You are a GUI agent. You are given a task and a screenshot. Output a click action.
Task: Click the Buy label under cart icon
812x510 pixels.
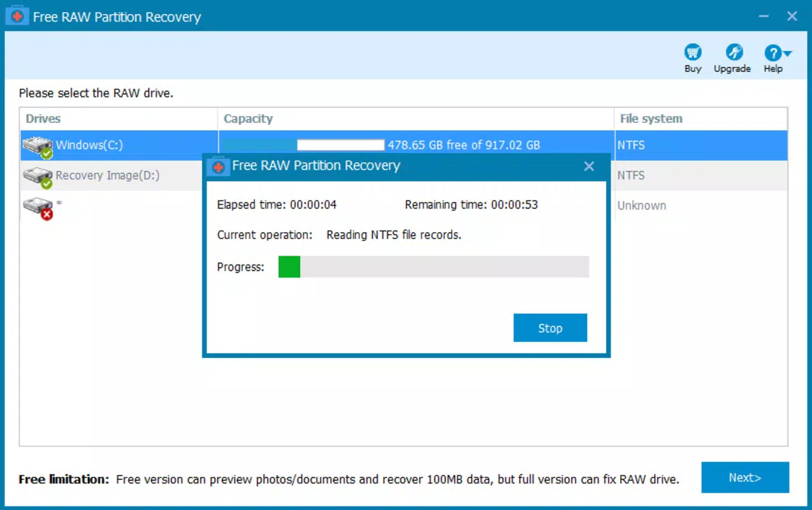(x=693, y=69)
